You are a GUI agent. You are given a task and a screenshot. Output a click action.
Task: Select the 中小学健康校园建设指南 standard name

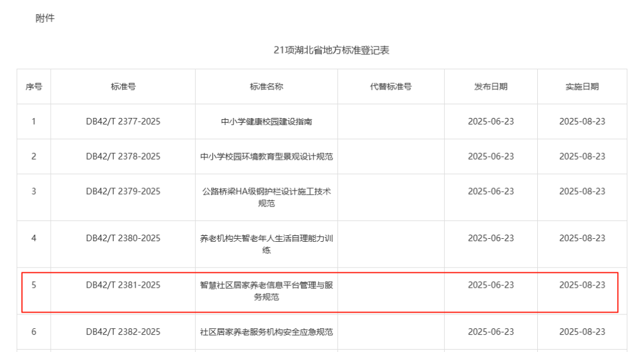tap(266, 122)
